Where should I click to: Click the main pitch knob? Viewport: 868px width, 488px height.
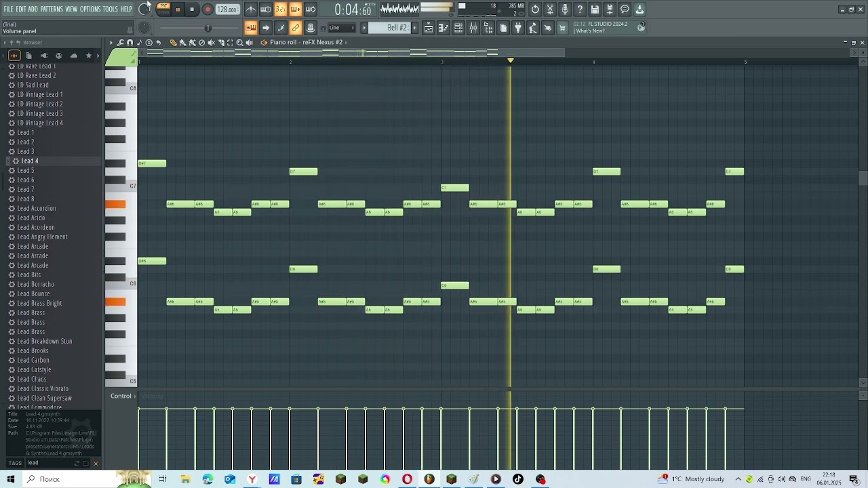point(144,27)
